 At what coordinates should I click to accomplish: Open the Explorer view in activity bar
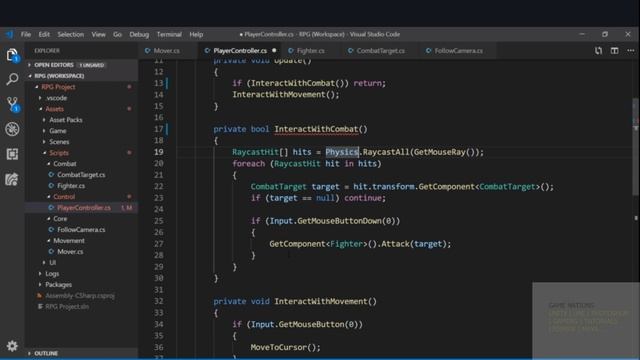point(12,54)
